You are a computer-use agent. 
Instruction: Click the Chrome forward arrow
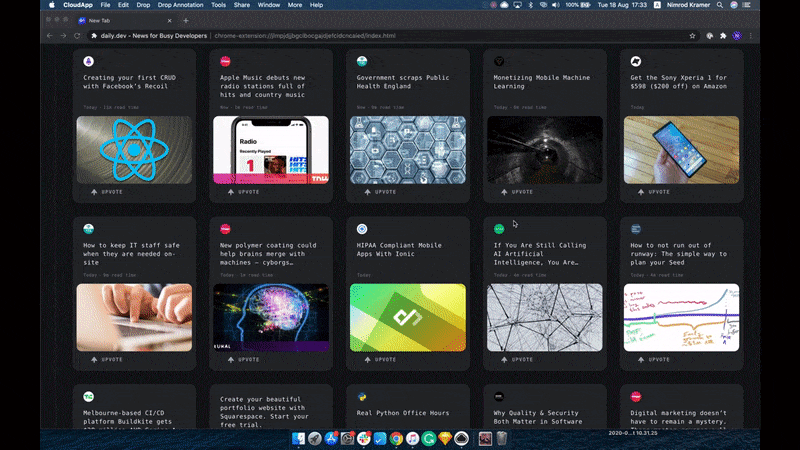tap(63, 36)
